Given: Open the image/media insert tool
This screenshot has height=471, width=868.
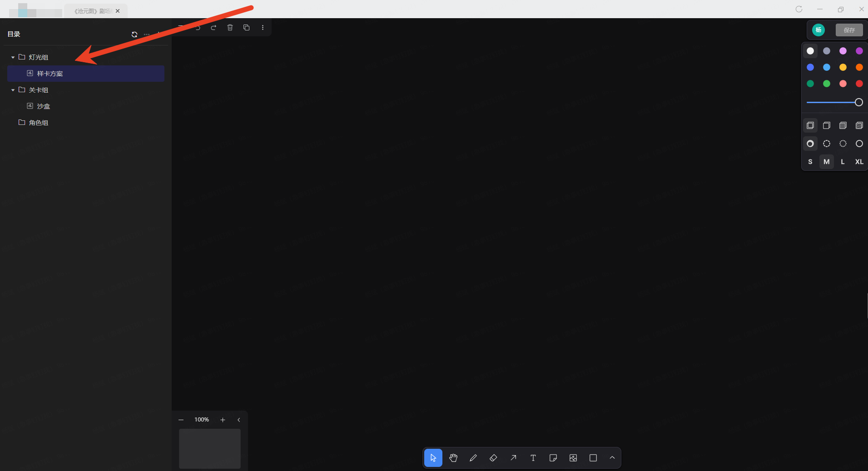Looking at the screenshot, I should tap(573, 458).
